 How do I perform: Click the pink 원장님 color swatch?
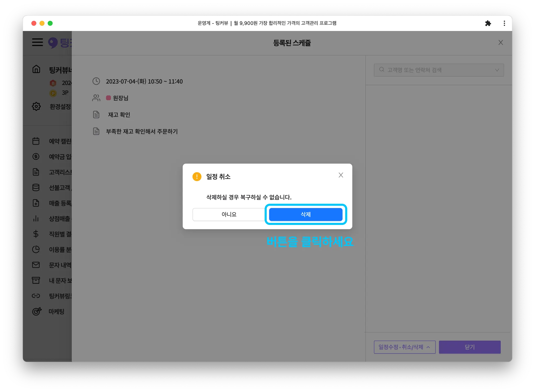(108, 98)
